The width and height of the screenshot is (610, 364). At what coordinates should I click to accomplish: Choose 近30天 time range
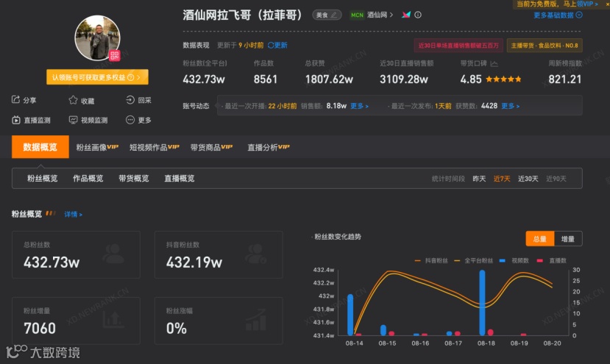click(528, 179)
